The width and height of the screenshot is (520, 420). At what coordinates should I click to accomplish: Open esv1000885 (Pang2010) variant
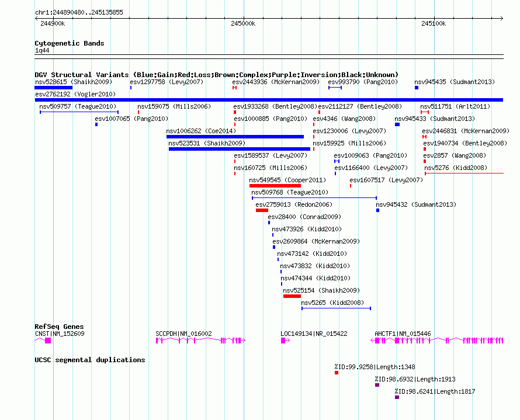click(271, 119)
